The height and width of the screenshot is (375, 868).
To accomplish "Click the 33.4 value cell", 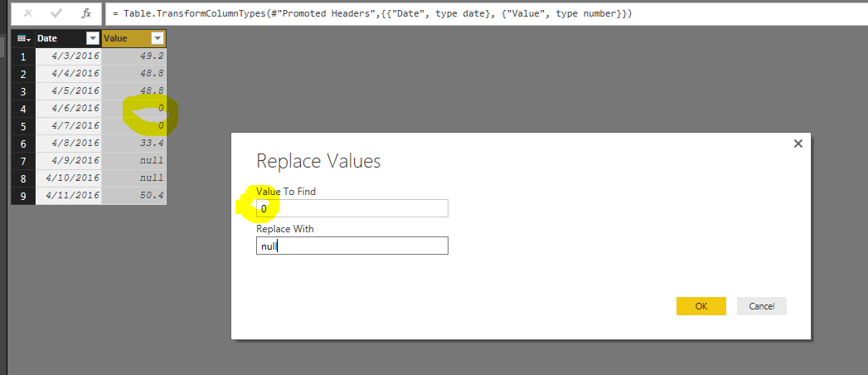I will coord(134,143).
